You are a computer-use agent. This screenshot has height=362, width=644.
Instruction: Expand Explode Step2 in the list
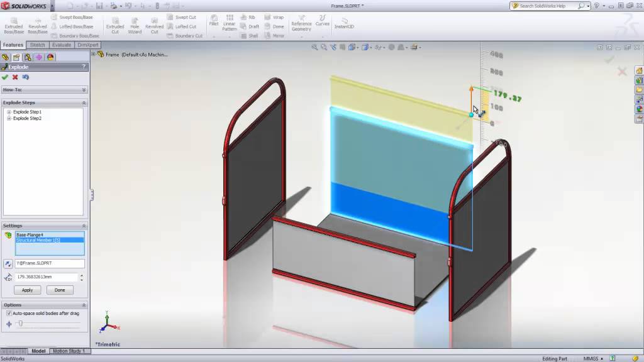pos(9,118)
